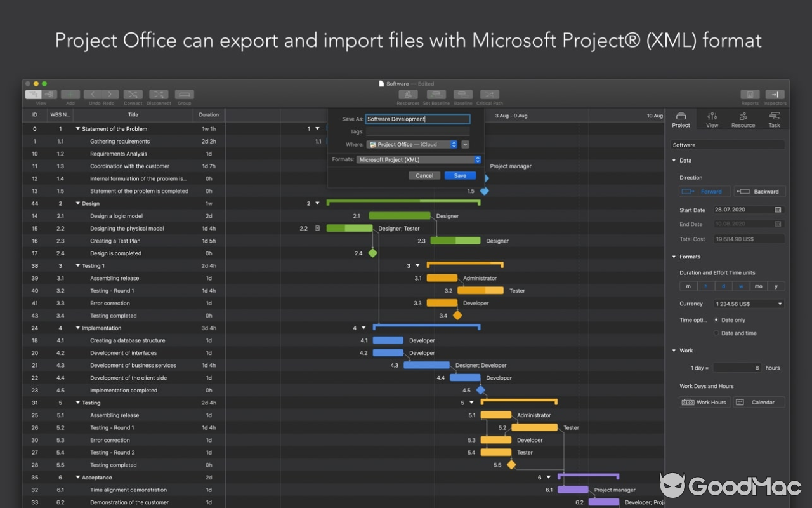Open the Microsoft Project (XML) formats dropdown
812x508 pixels.
[x=418, y=159]
